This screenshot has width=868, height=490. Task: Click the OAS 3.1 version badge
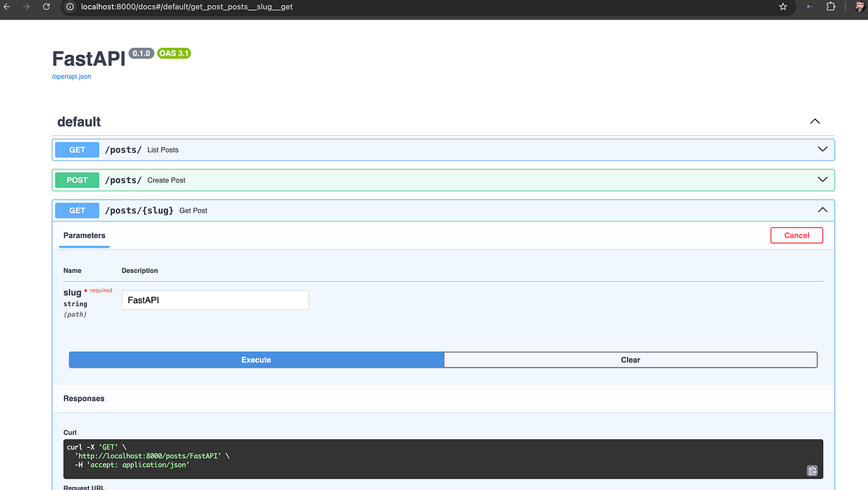(x=174, y=53)
